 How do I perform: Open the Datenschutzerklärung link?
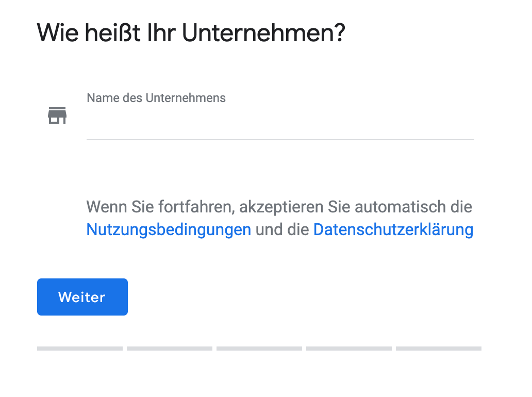tap(393, 229)
